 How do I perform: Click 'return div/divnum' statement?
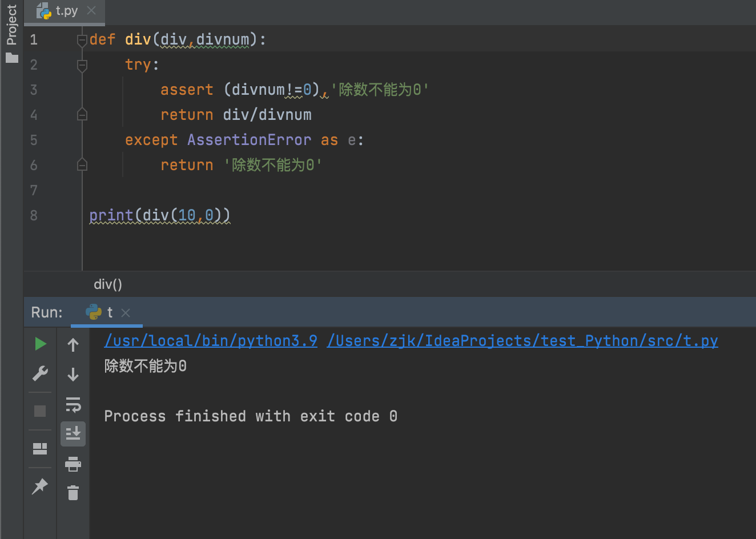(236, 115)
